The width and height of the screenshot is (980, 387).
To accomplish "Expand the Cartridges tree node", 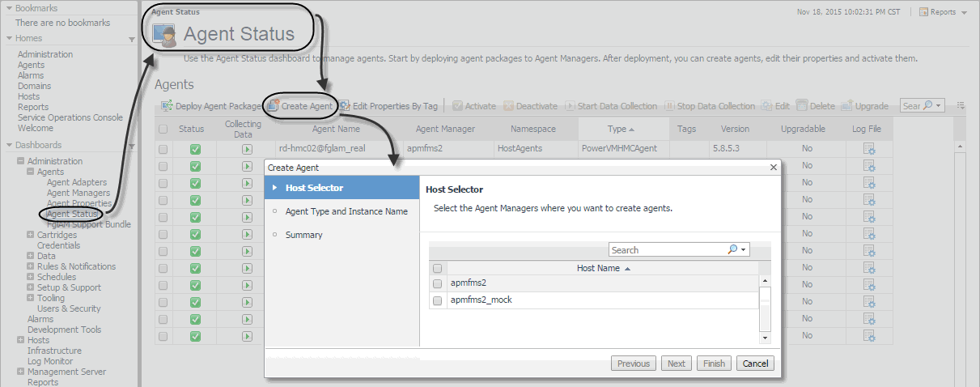I will (30, 235).
